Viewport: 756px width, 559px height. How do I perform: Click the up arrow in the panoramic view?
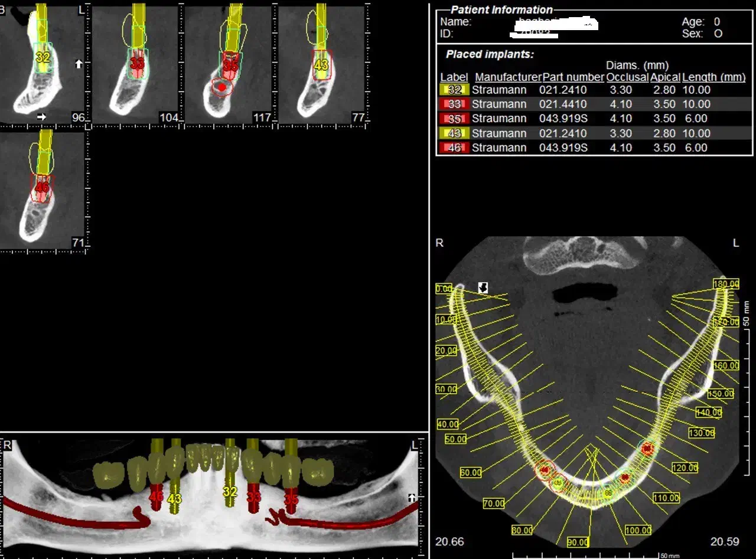[x=412, y=498]
